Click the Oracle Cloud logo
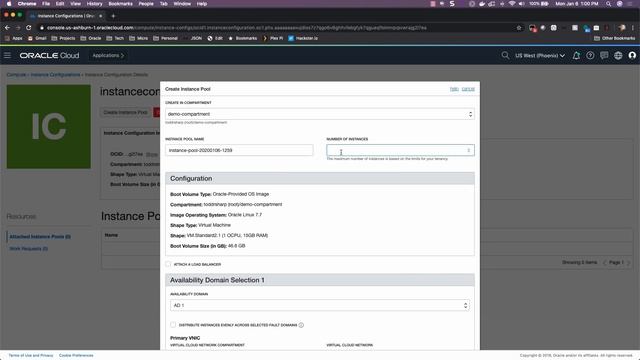The image size is (640, 360). point(49,56)
